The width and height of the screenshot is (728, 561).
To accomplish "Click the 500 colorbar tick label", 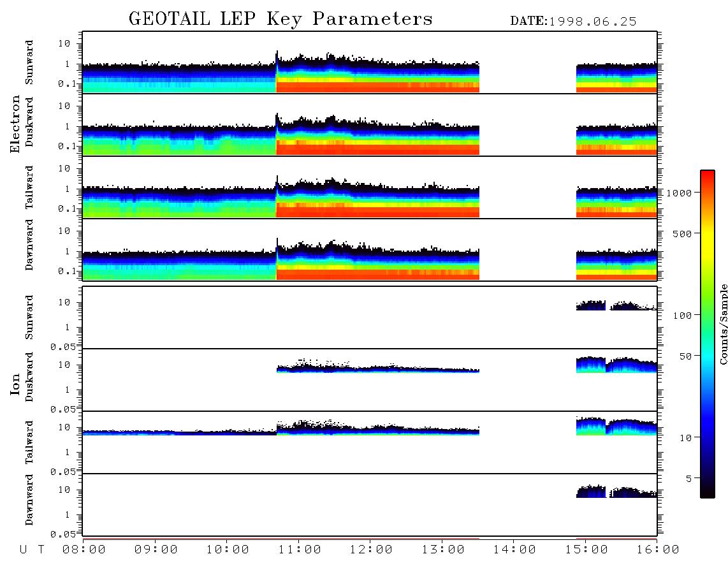I will tap(682, 233).
